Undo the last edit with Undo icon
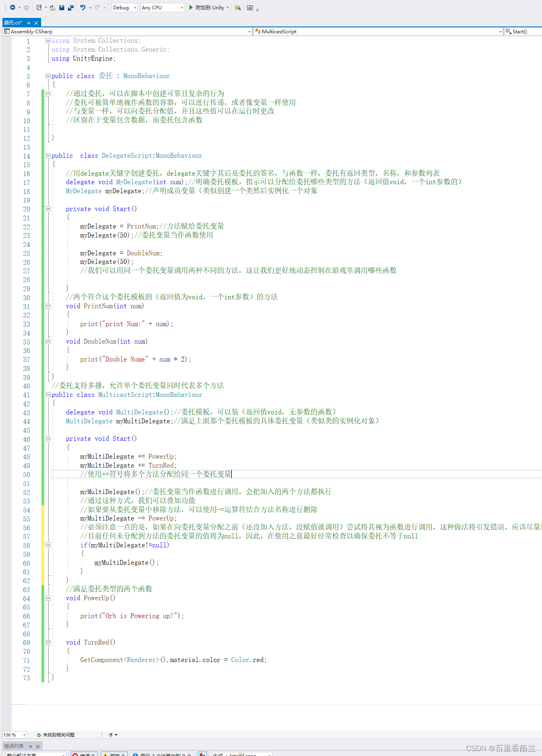 tap(83, 7)
